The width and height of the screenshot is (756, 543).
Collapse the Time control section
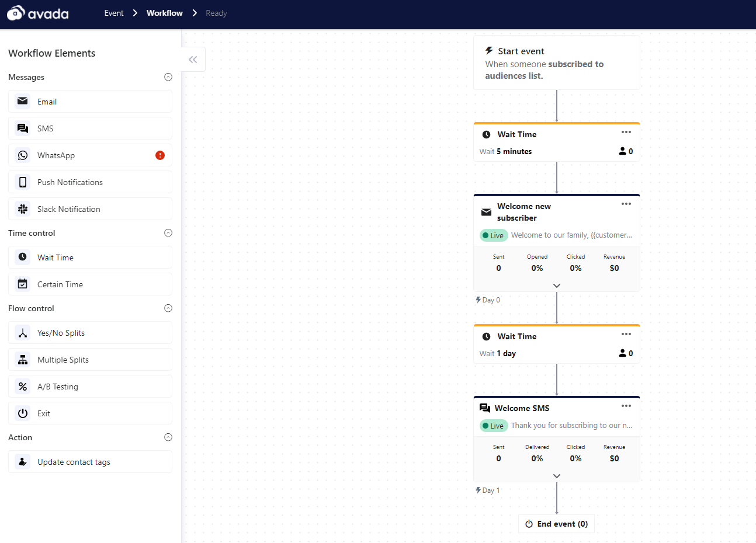click(x=168, y=233)
